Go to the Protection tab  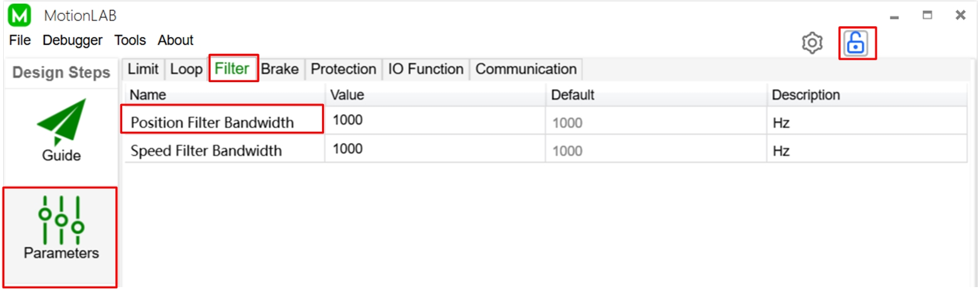(x=343, y=69)
